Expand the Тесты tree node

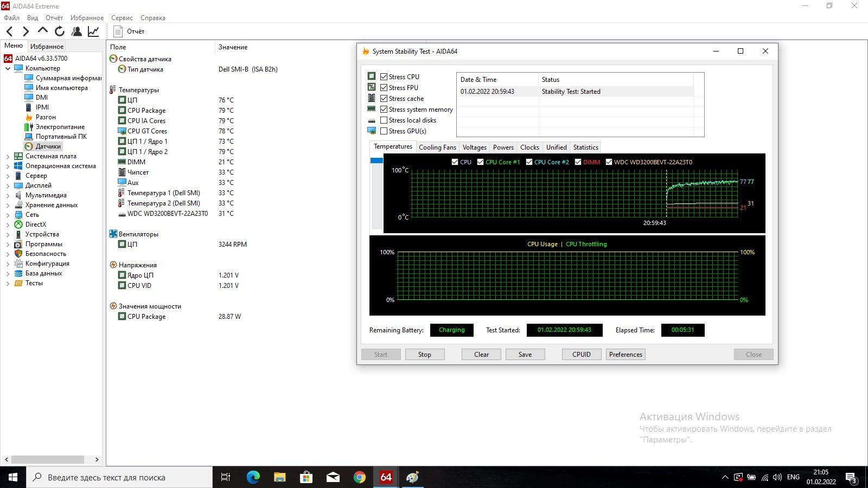point(8,283)
